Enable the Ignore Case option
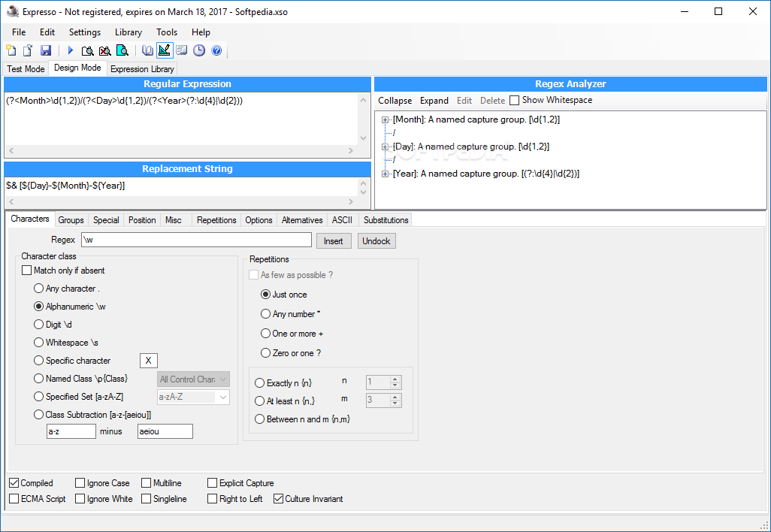 [80, 483]
